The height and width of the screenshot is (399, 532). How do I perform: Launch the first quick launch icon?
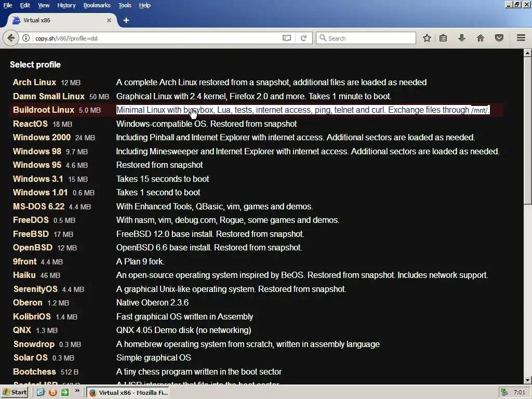tap(41, 392)
